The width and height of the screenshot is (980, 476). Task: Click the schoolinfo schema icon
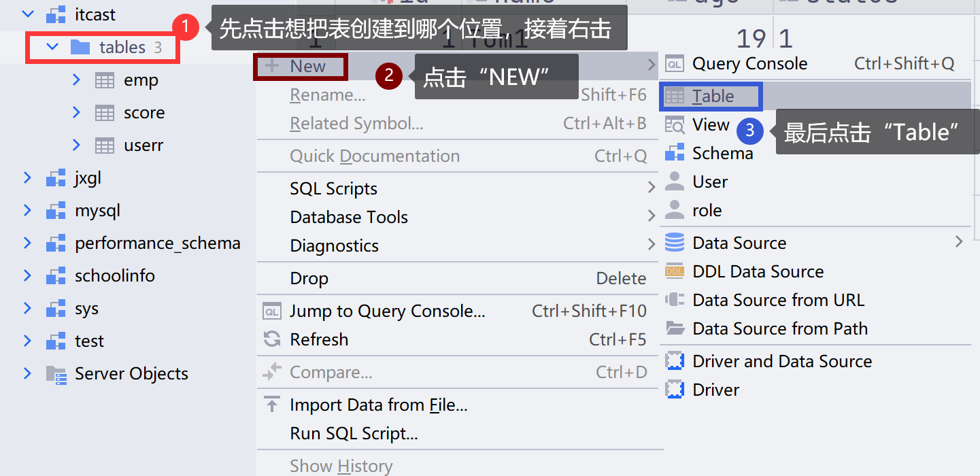click(56, 276)
